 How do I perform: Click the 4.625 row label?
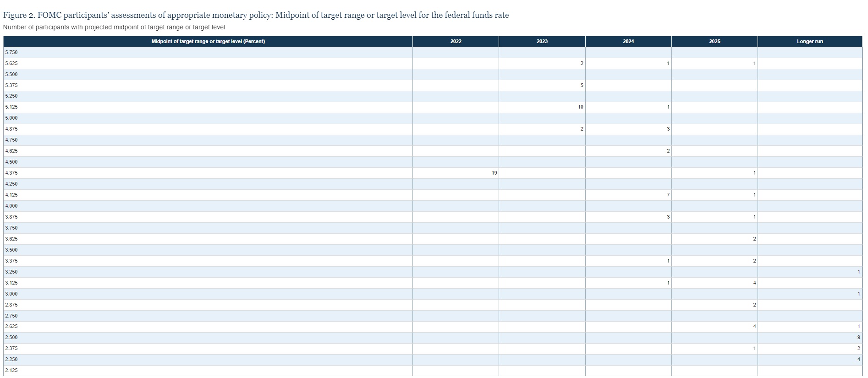click(11, 151)
